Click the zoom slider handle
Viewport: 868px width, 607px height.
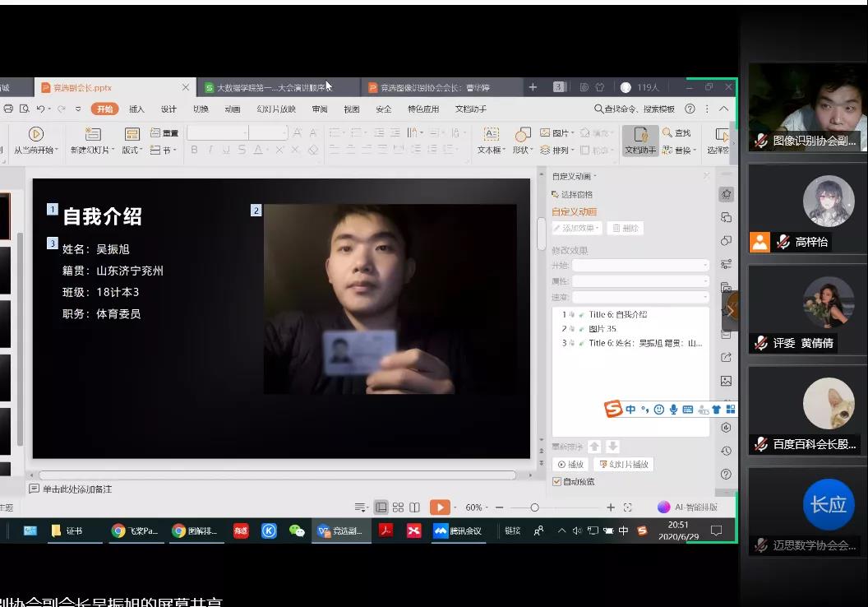coord(535,507)
